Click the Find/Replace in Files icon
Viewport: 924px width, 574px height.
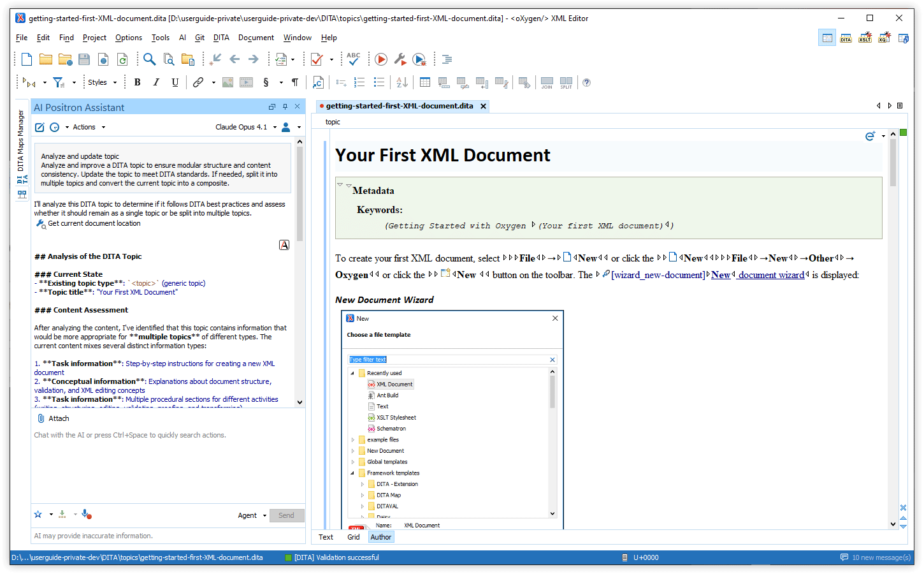[169, 59]
